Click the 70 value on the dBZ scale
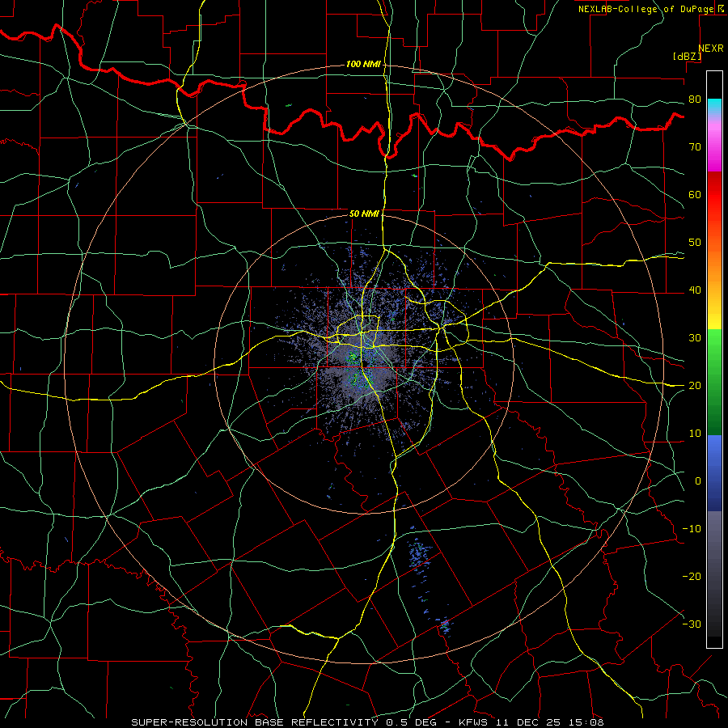Screen dimensions: 728x728 [695, 147]
